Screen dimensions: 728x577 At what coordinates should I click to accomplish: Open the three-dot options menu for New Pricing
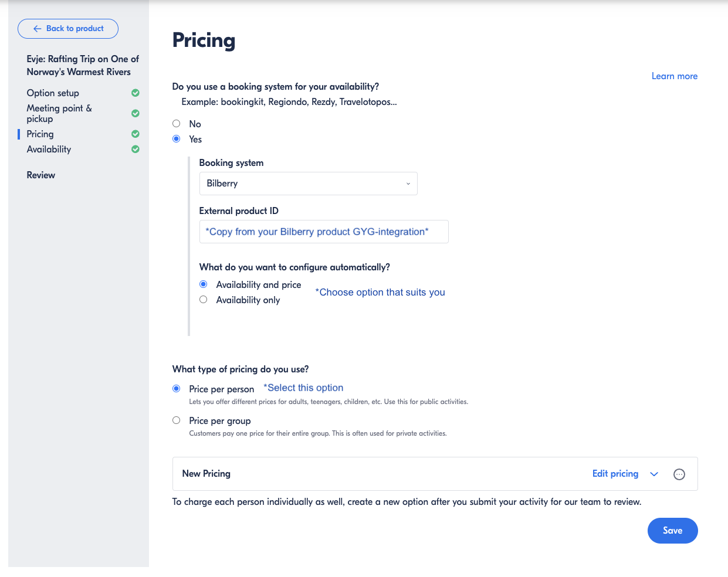679,474
